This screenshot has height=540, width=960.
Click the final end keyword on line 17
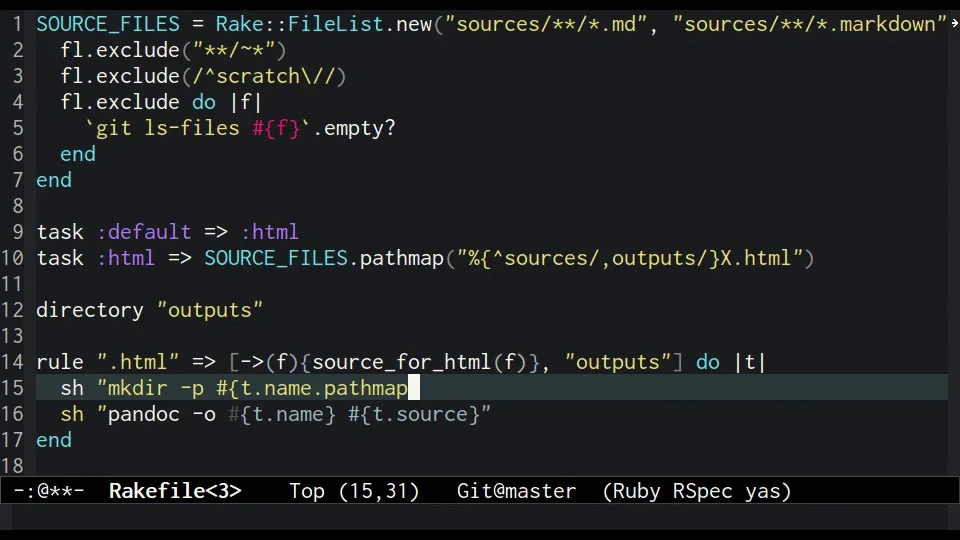coord(54,440)
